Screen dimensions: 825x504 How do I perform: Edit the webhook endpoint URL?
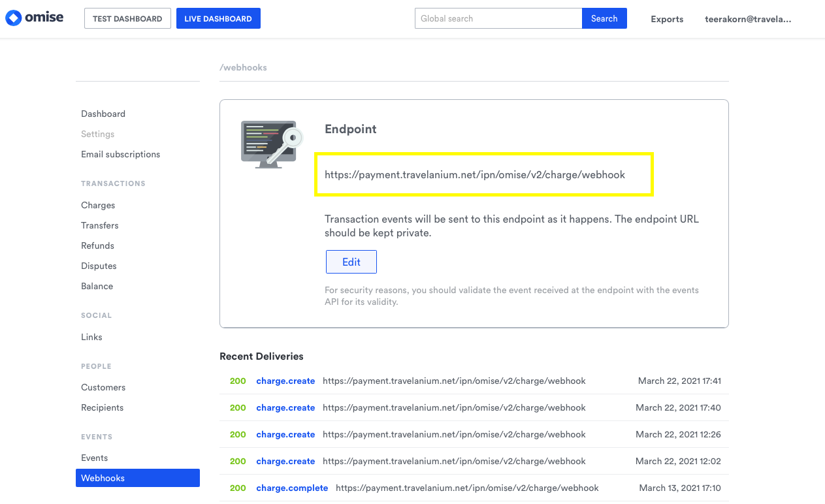click(351, 262)
